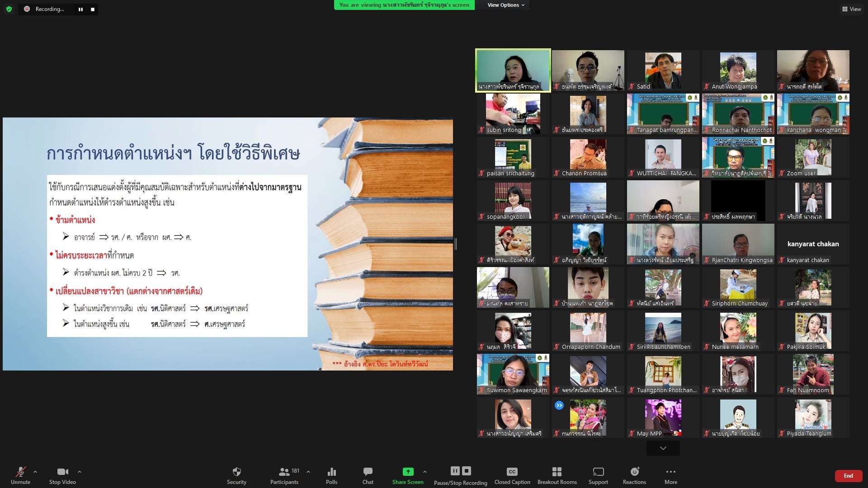868x488 pixels.
Task: Change layout using the View button
Action: point(851,9)
